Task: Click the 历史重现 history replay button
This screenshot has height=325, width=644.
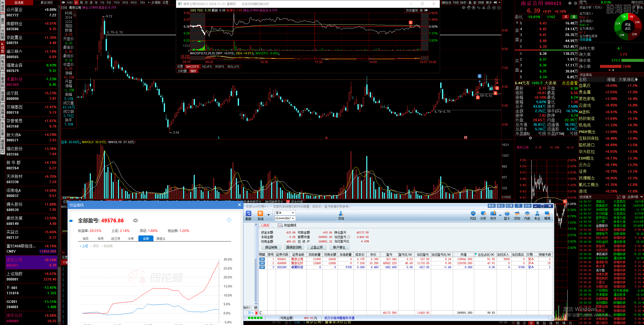Action: [412, 10]
